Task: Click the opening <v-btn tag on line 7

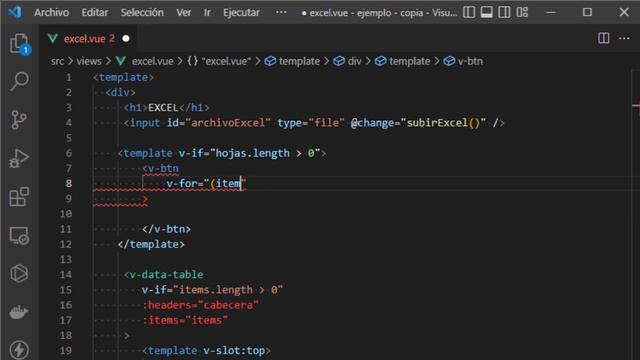Action: coord(160,168)
